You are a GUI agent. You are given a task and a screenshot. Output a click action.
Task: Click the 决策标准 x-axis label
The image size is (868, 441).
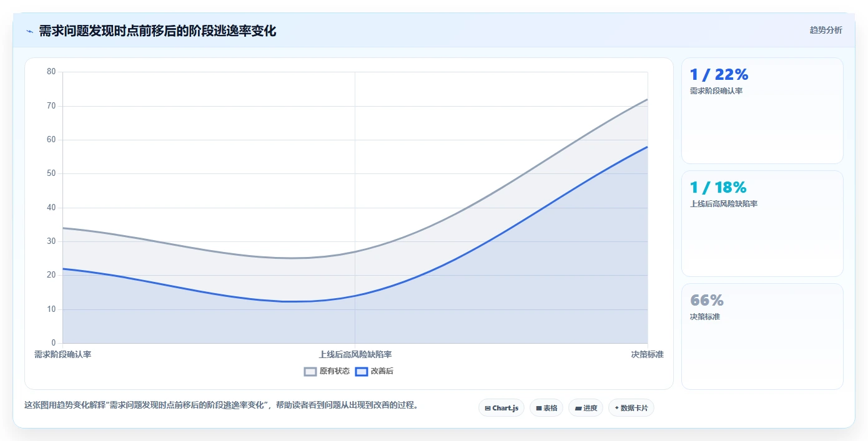tap(648, 354)
